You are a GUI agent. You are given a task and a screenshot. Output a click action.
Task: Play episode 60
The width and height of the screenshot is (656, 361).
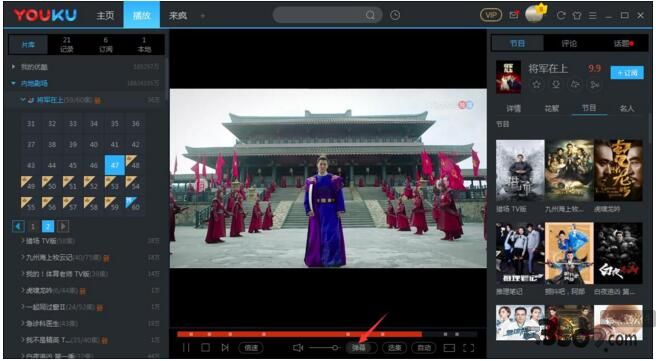(136, 206)
